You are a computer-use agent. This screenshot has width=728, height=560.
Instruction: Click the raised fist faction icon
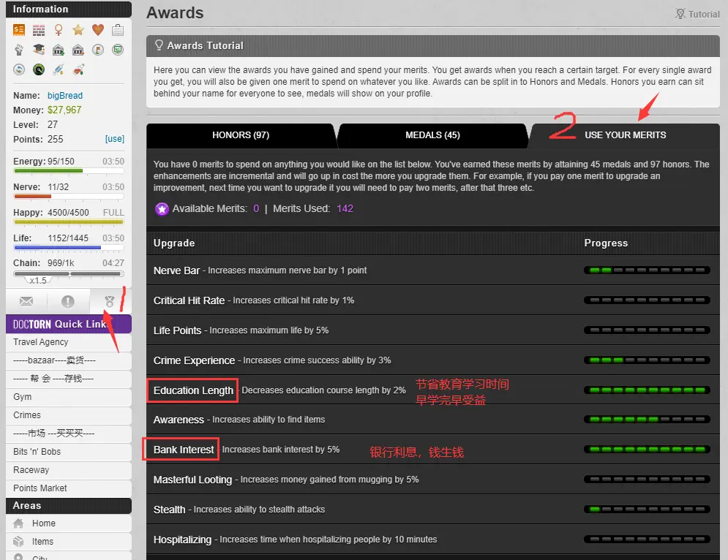click(x=19, y=50)
